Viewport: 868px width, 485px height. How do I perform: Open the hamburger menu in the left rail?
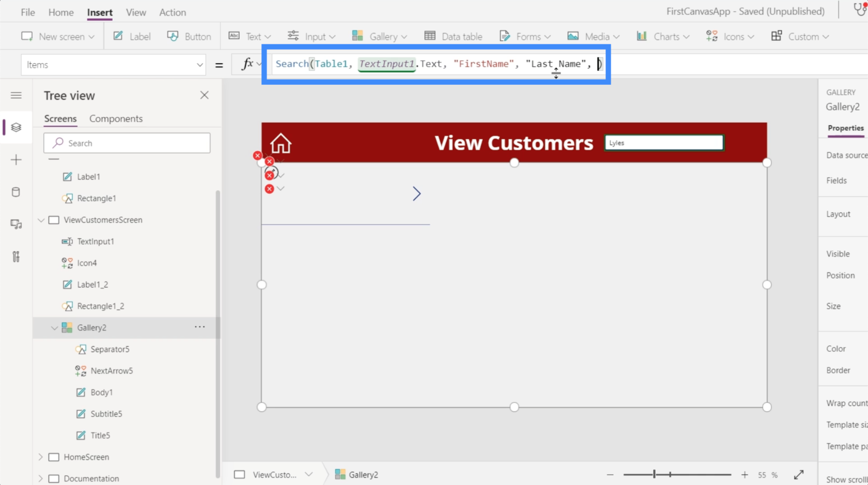[x=16, y=95]
